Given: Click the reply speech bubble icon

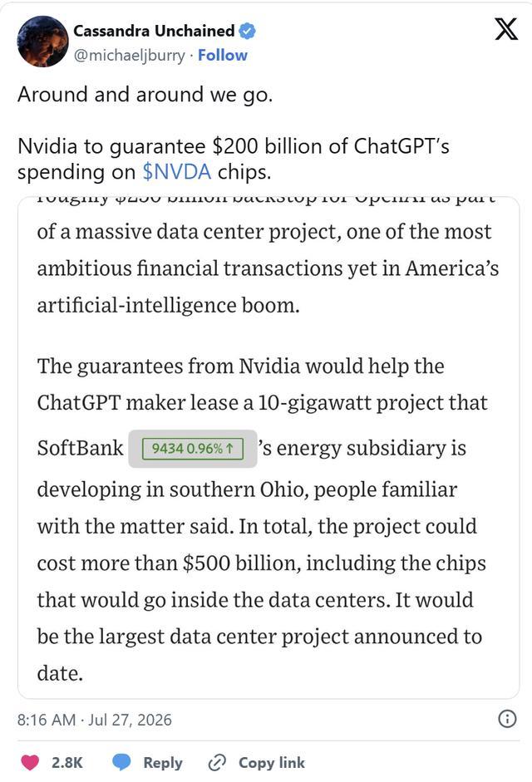Looking at the screenshot, I should tap(121, 763).
